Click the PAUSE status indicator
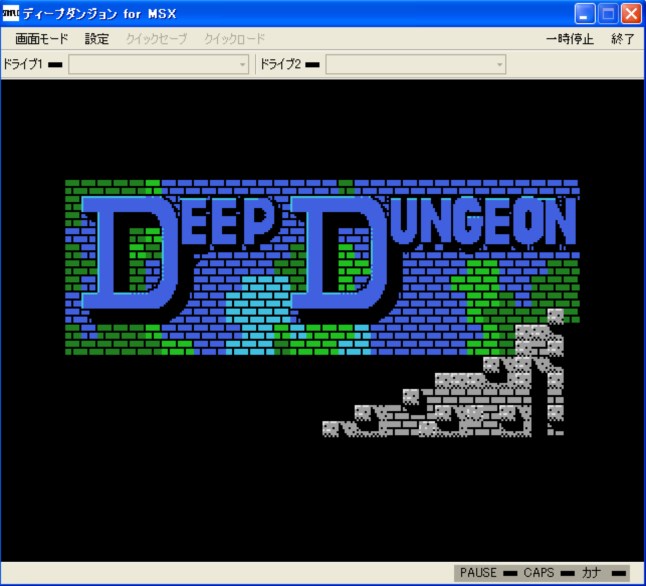 click(510, 573)
